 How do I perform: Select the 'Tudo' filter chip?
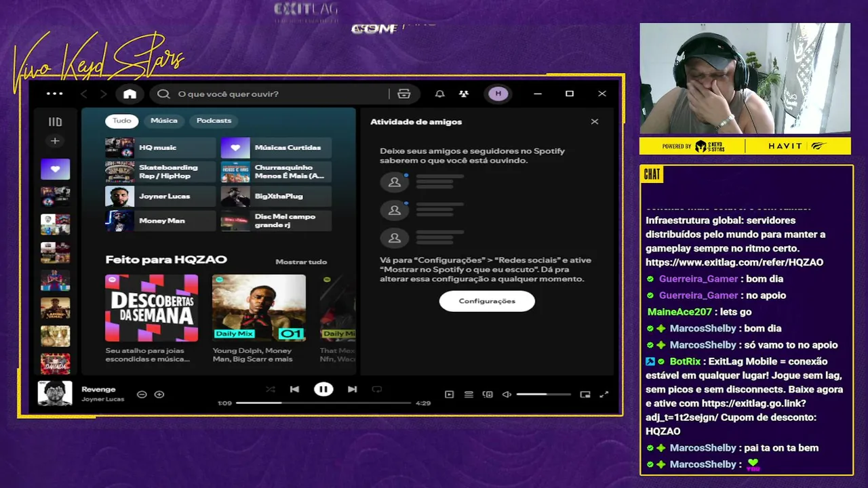(x=122, y=121)
